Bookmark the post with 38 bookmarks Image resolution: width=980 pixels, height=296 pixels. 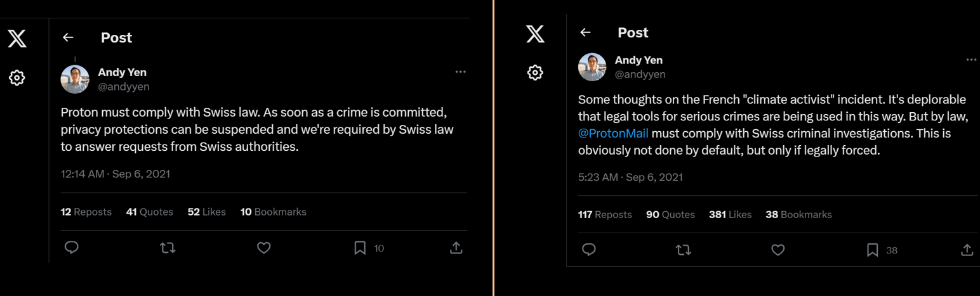point(873,250)
